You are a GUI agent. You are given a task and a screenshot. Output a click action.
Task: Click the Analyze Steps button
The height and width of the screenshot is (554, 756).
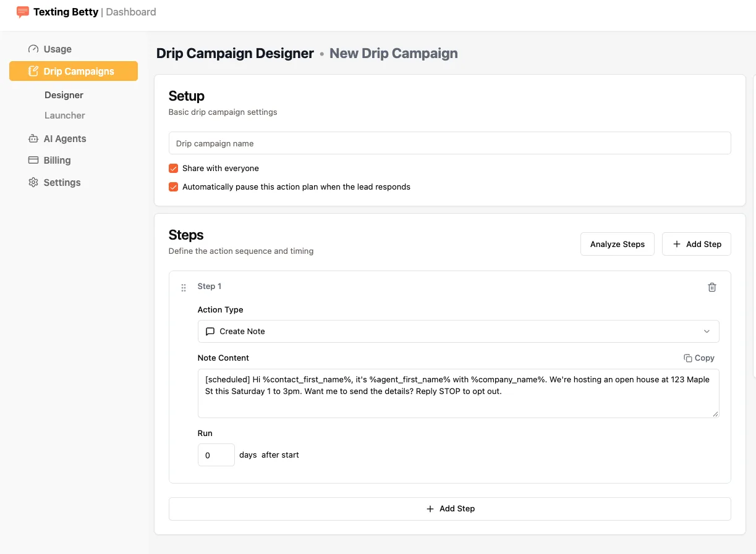617,244
